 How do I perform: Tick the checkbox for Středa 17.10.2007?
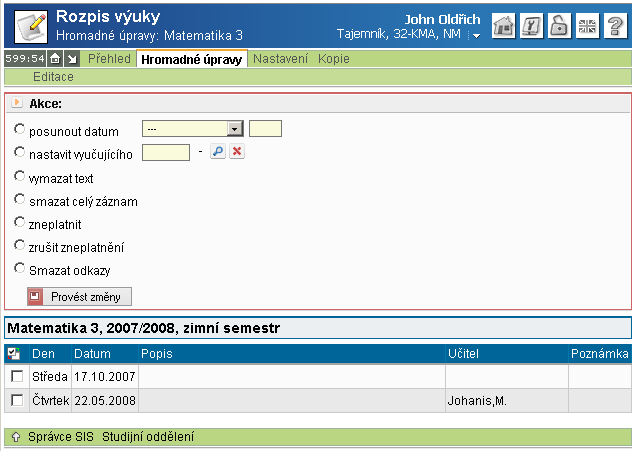click(x=16, y=377)
